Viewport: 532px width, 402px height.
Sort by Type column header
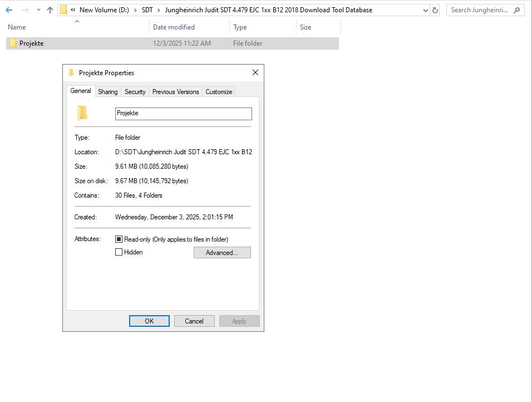240,27
